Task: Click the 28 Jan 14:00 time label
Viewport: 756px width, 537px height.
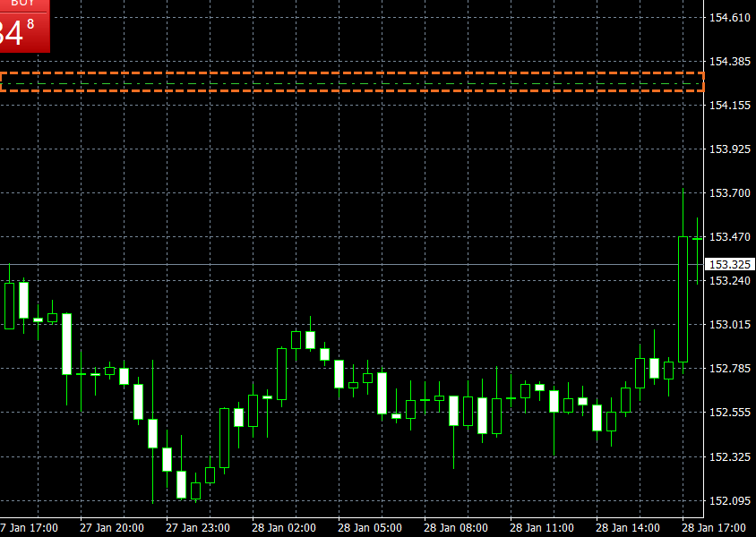Action: [628, 527]
